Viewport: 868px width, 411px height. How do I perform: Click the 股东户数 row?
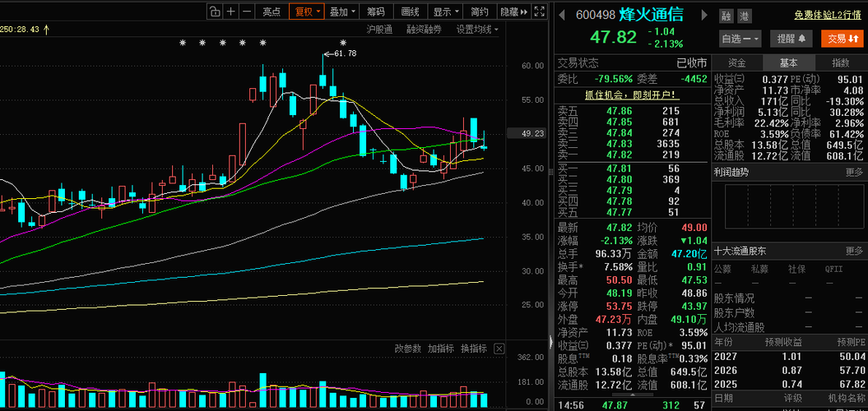click(x=788, y=312)
